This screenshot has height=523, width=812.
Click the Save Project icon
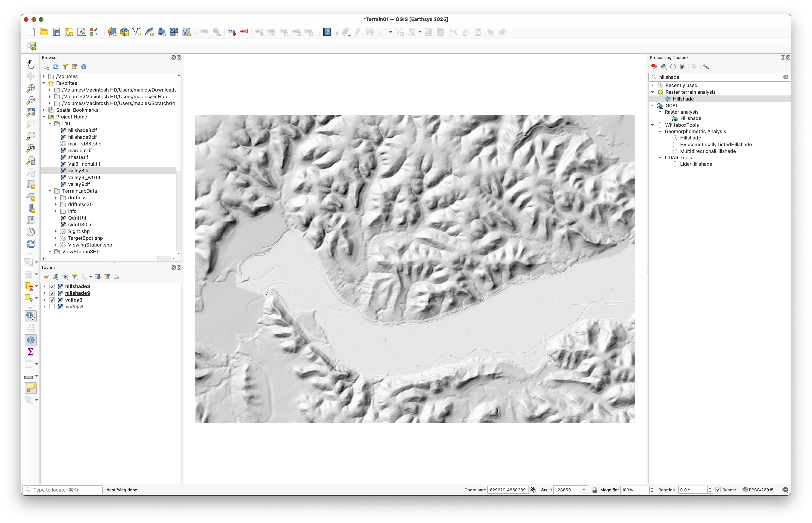click(56, 32)
